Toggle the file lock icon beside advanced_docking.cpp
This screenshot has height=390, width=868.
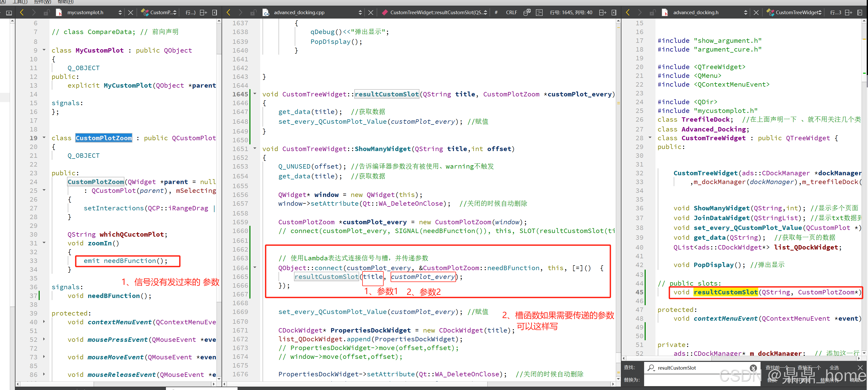point(253,12)
